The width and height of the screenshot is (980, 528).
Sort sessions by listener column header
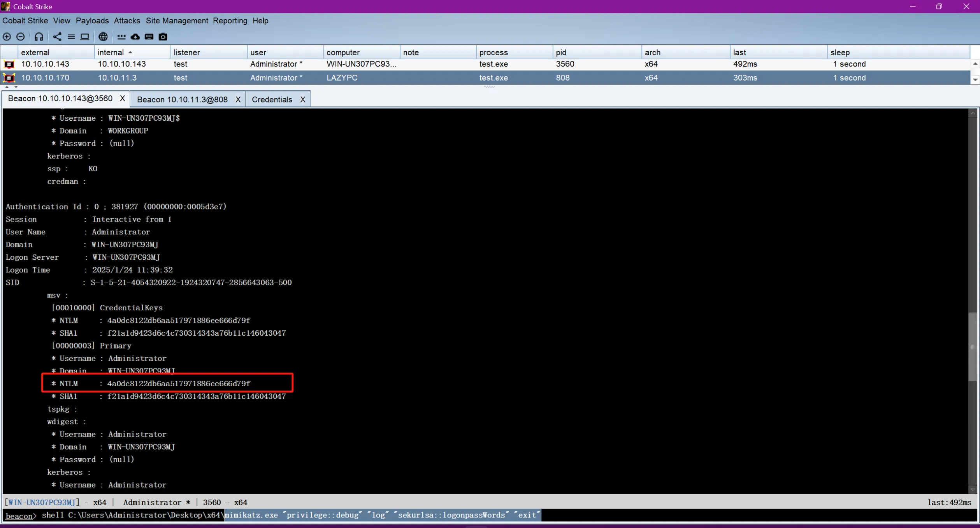click(209, 52)
